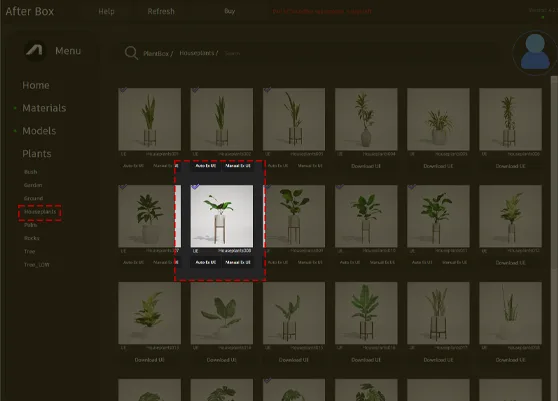Click Auto Ex UE under highlighted Houseplants008
The height and width of the screenshot is (401, 558).
205,262
